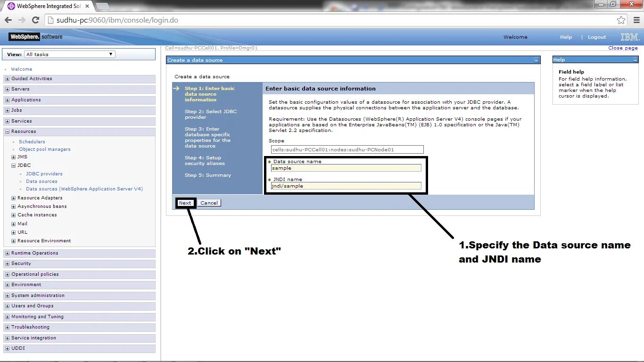Expand the Services section
This screenshot has height=362, width=644.
tap(7, 121)
